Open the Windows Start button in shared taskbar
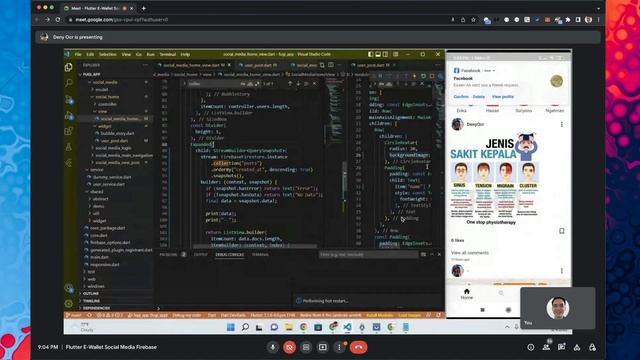The width and height of the screenshot is (640, 360). 231,327
